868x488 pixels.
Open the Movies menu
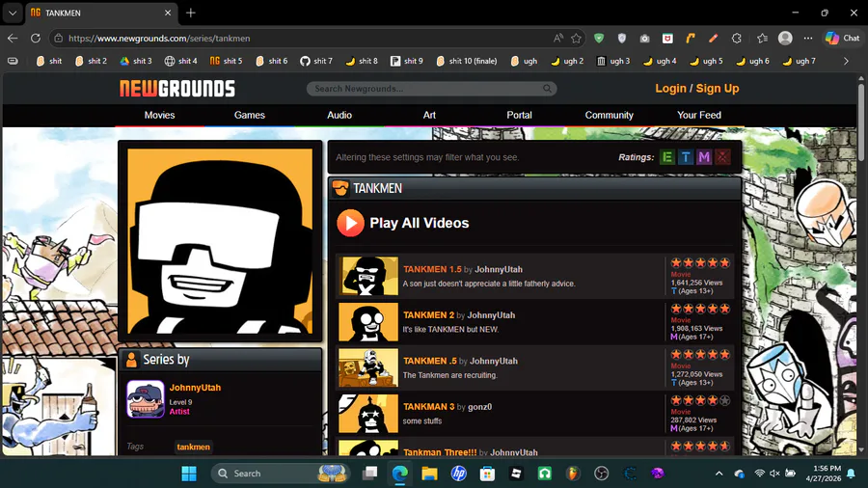[159, 115]
